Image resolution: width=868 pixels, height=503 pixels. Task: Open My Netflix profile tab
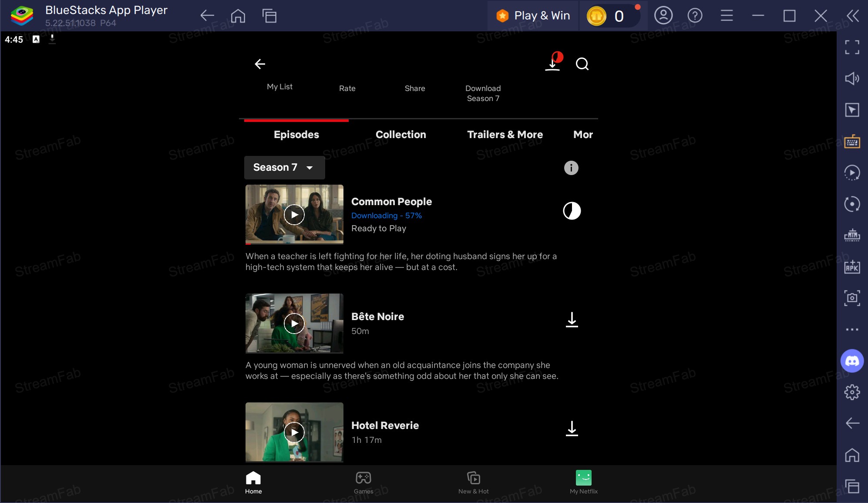click(x=584, y=483)
